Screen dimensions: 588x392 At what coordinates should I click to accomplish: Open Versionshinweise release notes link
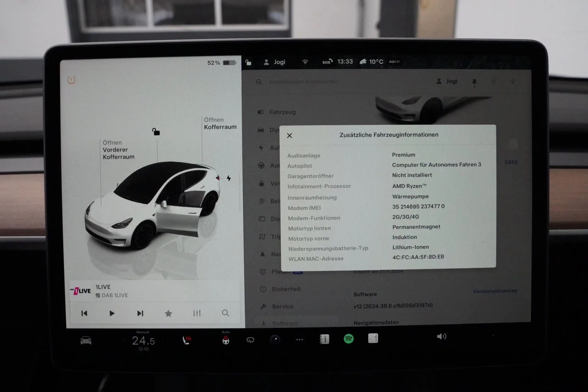[x=495, y=291]
